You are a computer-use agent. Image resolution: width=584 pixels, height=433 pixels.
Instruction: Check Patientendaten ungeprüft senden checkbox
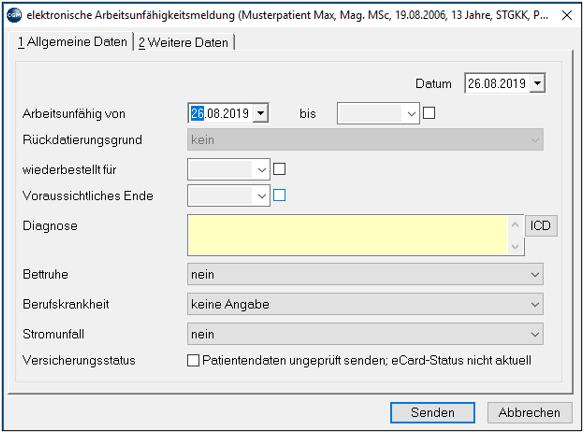point(193,360)
